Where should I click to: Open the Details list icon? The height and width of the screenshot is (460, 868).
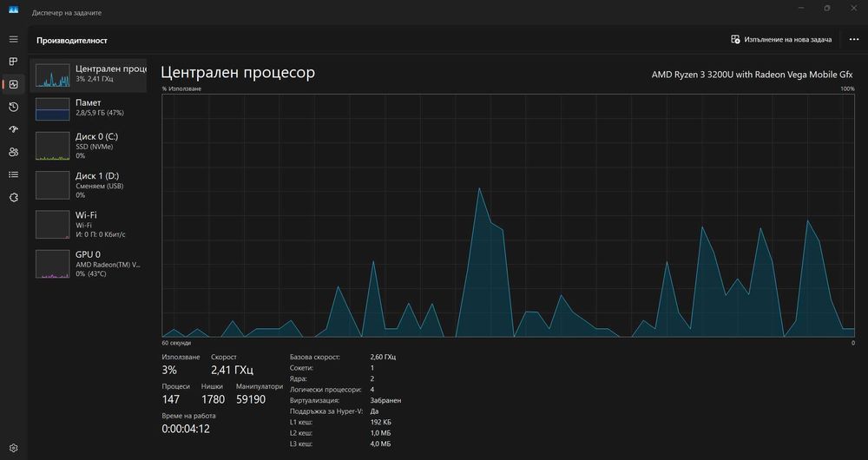(14, 175)
